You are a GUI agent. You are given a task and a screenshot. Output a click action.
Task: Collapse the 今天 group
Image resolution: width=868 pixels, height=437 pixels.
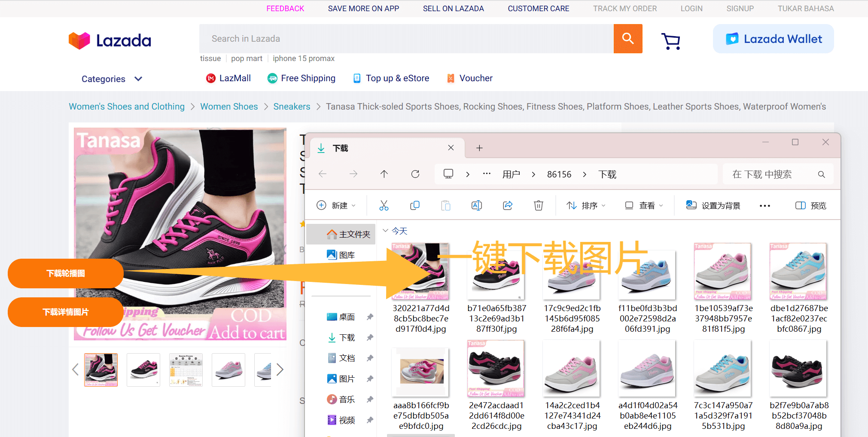click(x=385, y=231)
